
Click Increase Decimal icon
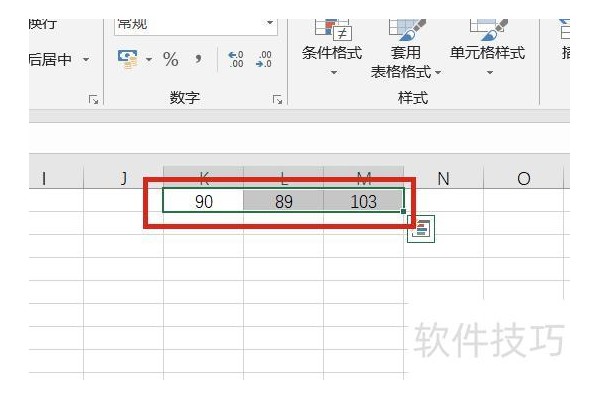[x=235, y=60]
